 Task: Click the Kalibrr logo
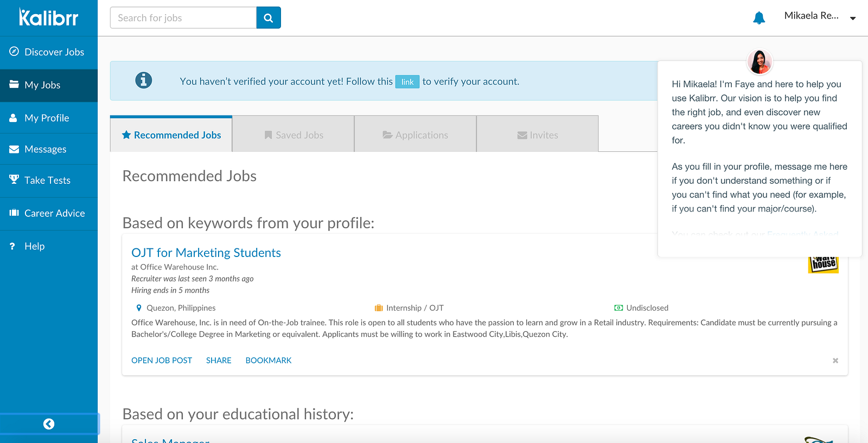[x=48, y=17]
